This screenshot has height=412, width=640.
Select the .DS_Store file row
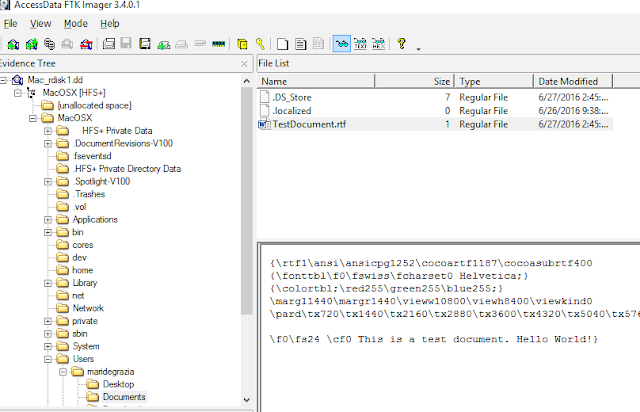(435, 97)
